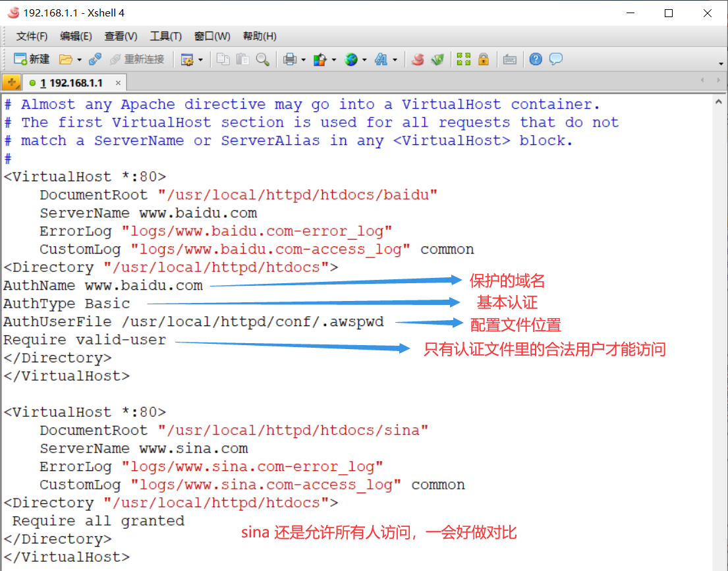Click the font icon
728x571 pixels.
tap(381, 59)
